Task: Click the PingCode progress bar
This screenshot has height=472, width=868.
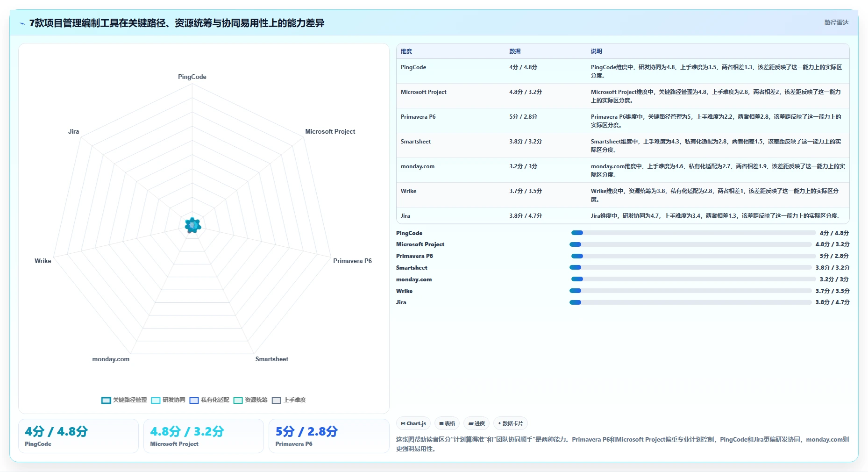Action: (693, 233)
